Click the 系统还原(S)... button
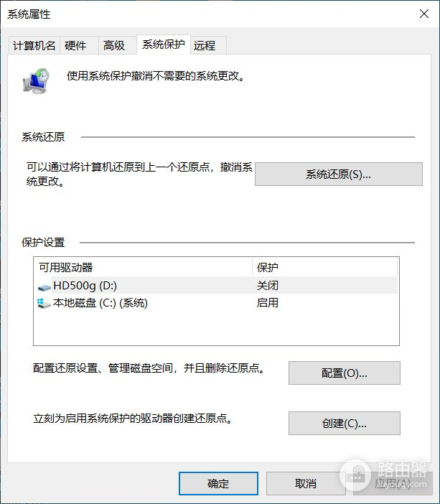 tap(338, 174)
